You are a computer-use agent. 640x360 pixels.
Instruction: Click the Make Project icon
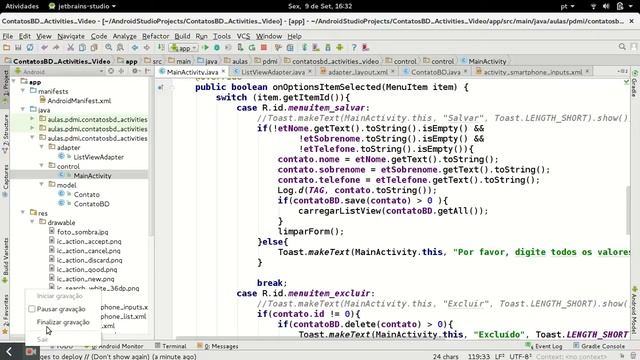(161, 48)
